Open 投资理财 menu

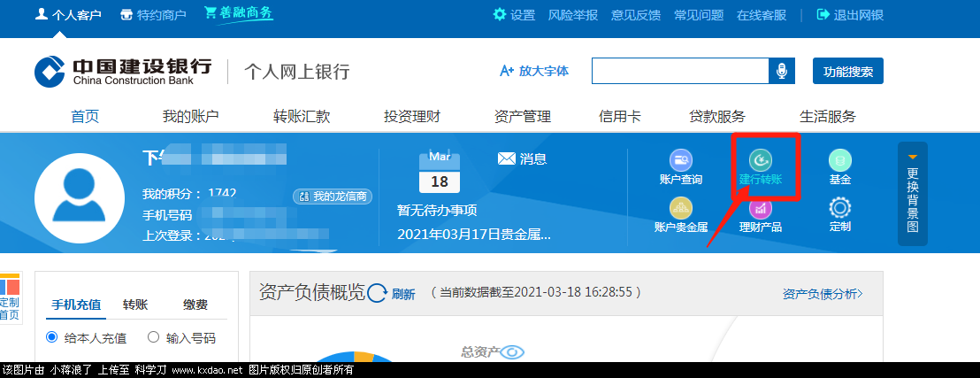pyautogui.click(x=412, y=116)
